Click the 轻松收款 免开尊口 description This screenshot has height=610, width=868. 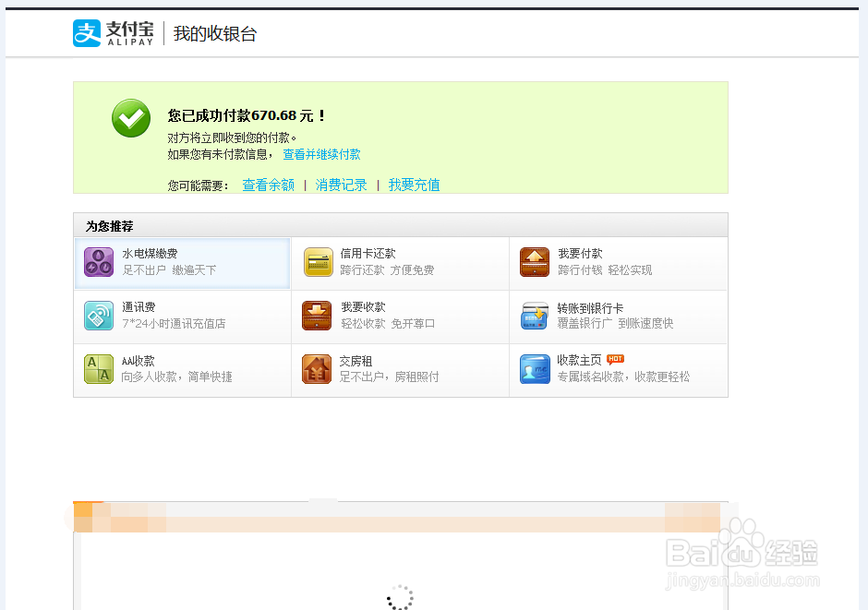[388, 324]
